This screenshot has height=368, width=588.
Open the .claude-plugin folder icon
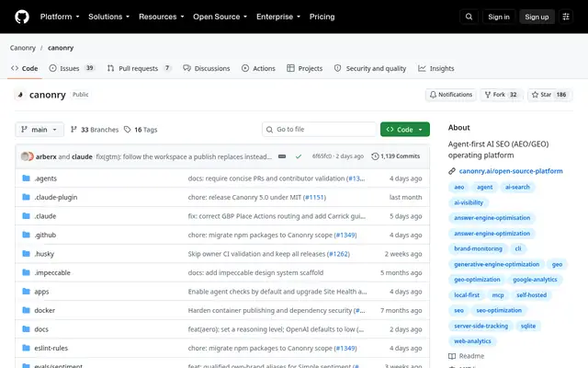26,197
